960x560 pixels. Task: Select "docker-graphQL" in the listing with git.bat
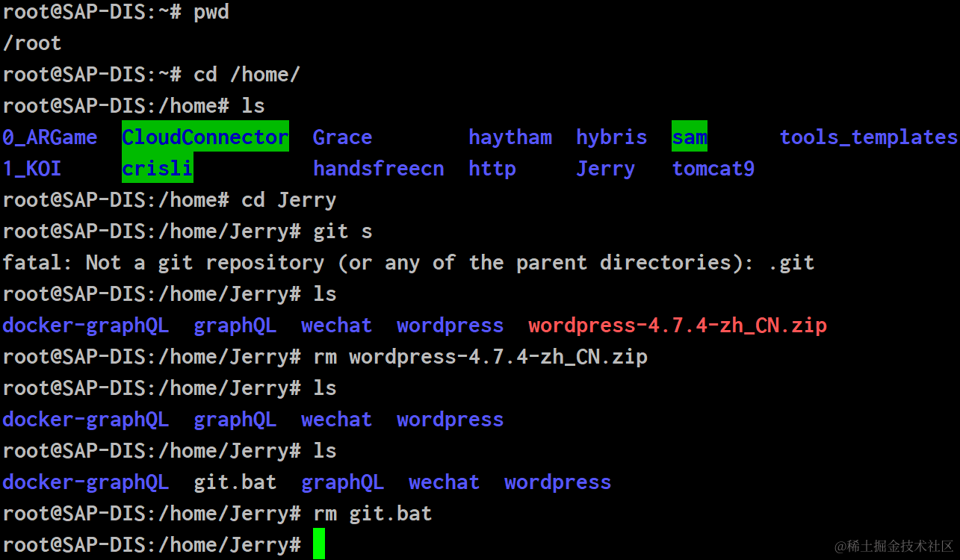click(x=86, y=482)
